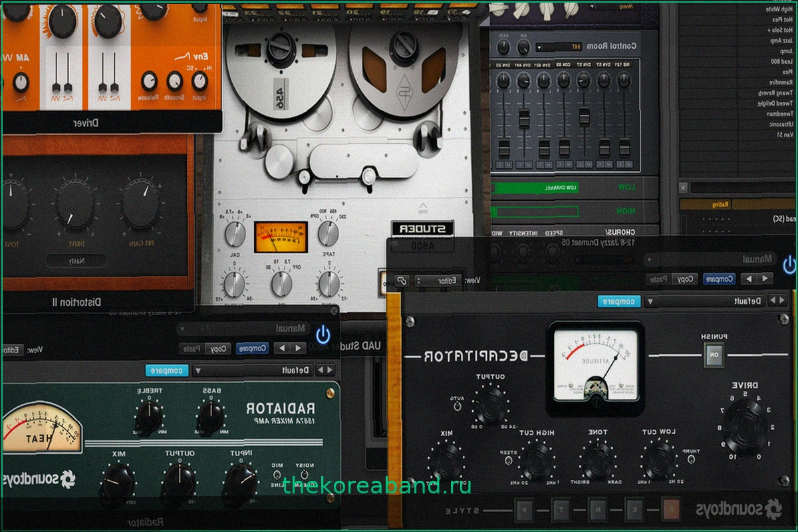Mute the RIB 121 mic channel
Image resolution: width=798 pixels, height=532 pixels.
(x=628, y=164)
